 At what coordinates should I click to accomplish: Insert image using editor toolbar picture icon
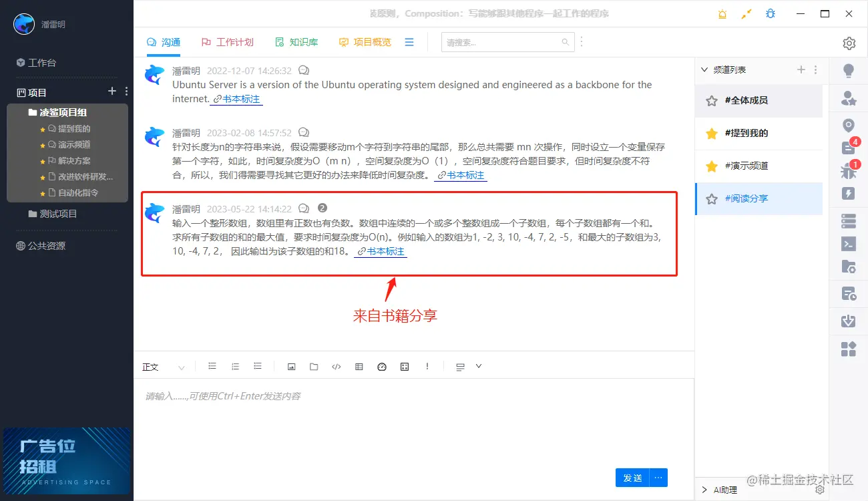click(291, 367)
